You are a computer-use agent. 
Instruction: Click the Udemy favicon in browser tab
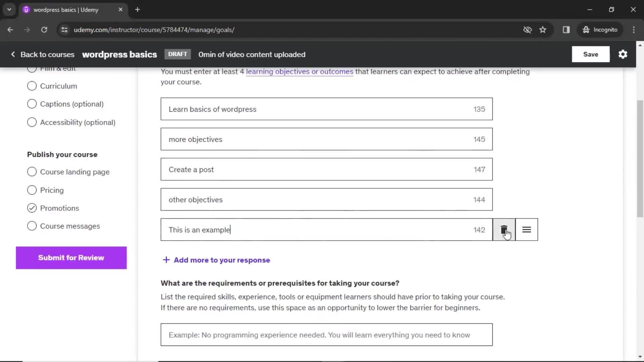[26, 10]
